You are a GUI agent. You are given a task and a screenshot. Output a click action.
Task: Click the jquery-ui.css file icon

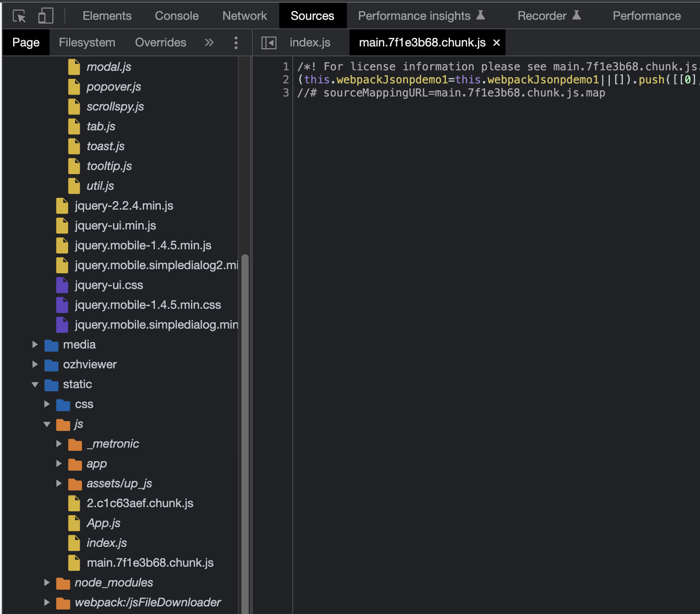62,285
